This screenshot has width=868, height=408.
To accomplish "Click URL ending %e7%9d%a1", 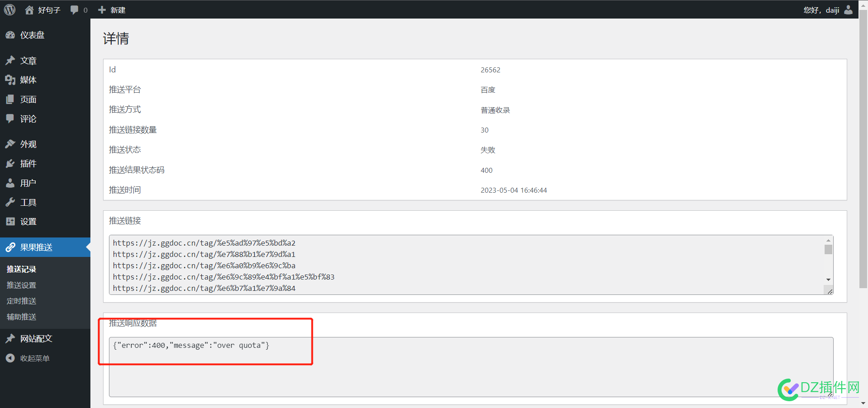I will [x=204, y=254].
